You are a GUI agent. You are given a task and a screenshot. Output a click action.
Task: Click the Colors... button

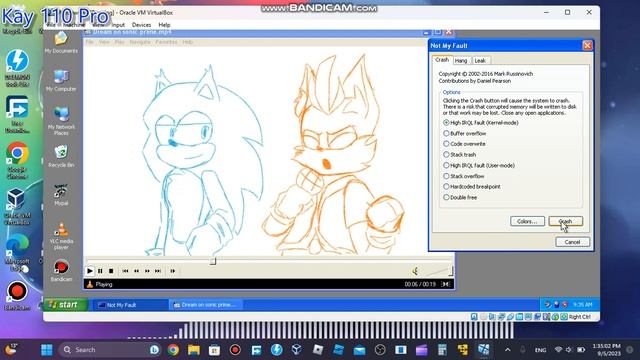(x=527, y=221)
